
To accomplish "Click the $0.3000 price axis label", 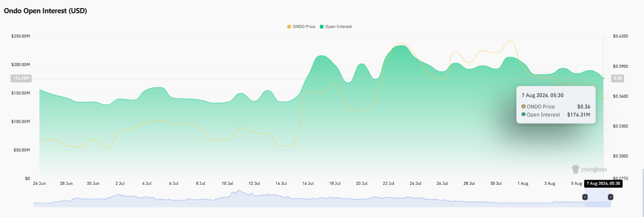I will [620, 156].
